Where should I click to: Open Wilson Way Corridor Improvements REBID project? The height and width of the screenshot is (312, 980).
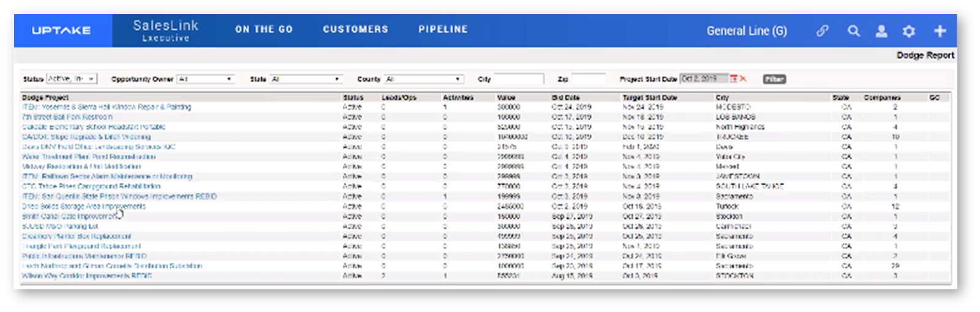tap(87, 276)
